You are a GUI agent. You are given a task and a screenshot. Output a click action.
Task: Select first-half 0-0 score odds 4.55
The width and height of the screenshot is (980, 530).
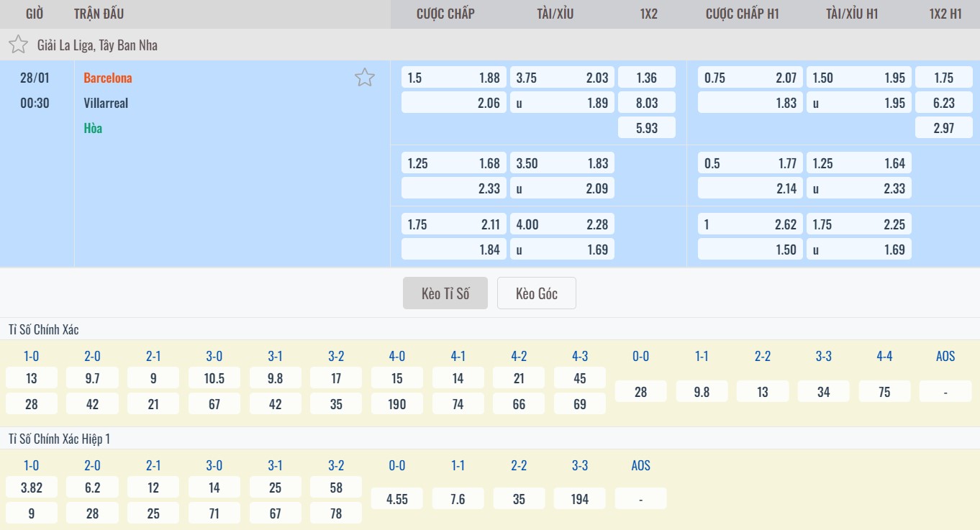click(x=397, y=499)
